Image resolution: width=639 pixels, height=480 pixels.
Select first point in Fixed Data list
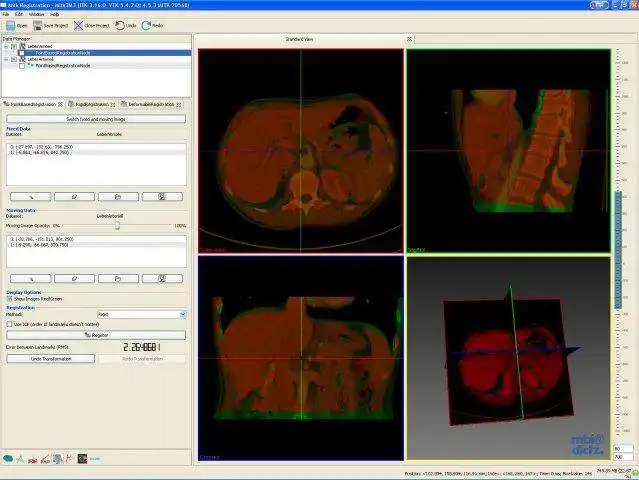[x=96, y=147]
